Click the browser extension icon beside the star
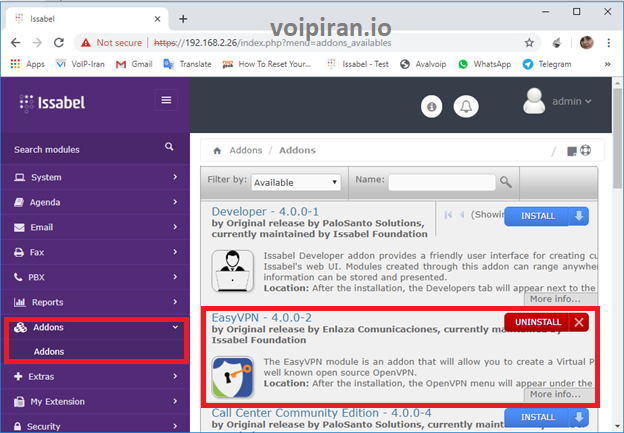The height and width of the screenshot is (433, 624). 557,43
